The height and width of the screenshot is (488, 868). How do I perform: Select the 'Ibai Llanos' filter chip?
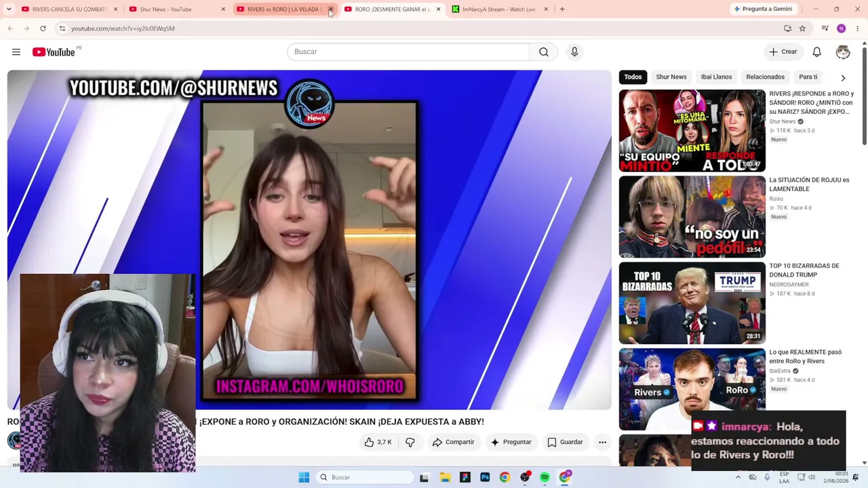[716, 77]
